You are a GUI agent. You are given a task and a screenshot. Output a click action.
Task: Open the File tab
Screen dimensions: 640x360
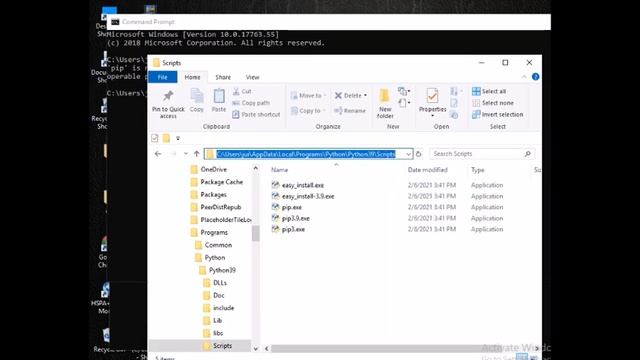(x=162, y=77)
